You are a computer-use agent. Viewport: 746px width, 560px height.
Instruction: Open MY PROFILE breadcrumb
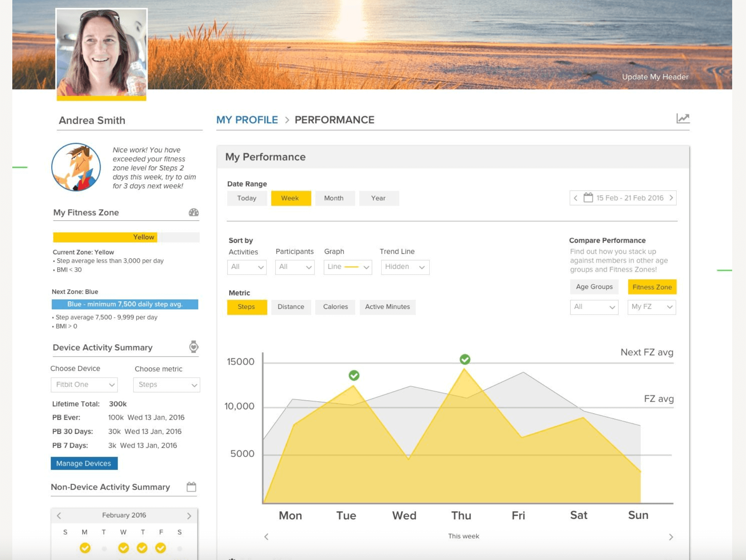tap(247, 120)
